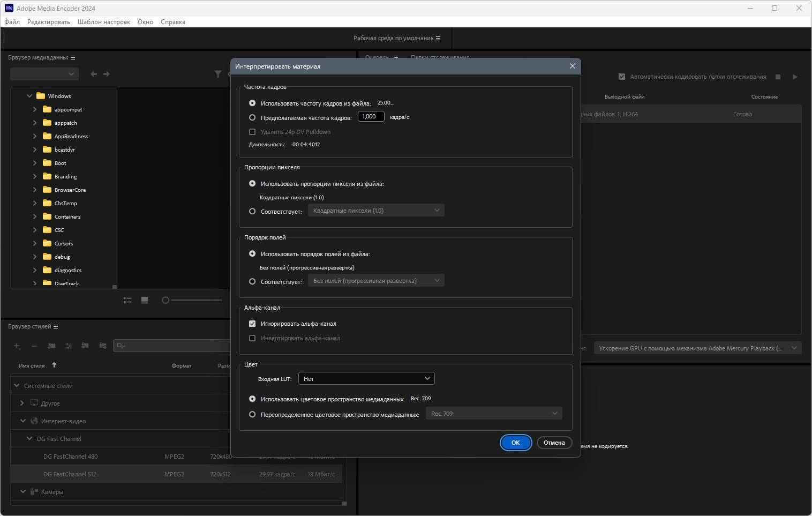This screenshot has height=516, width=812.
Task: Open the Media Browser location dropdown
Action: tap(44, 74)
